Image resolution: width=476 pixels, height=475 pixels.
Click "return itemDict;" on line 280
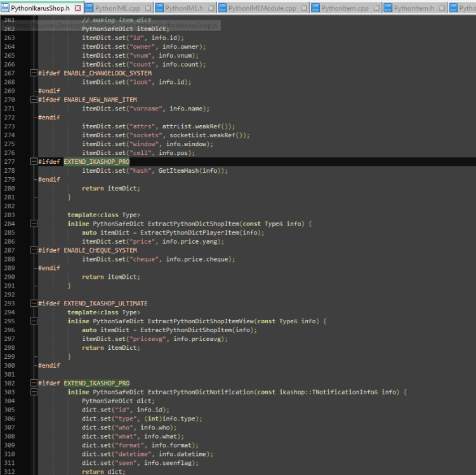(111, 189)
